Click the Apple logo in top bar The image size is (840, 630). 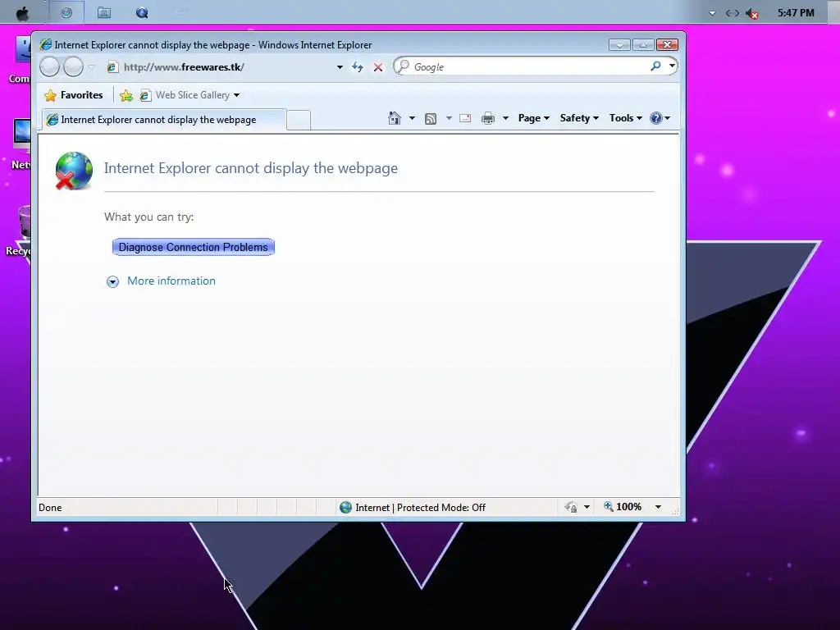point(22,13)
